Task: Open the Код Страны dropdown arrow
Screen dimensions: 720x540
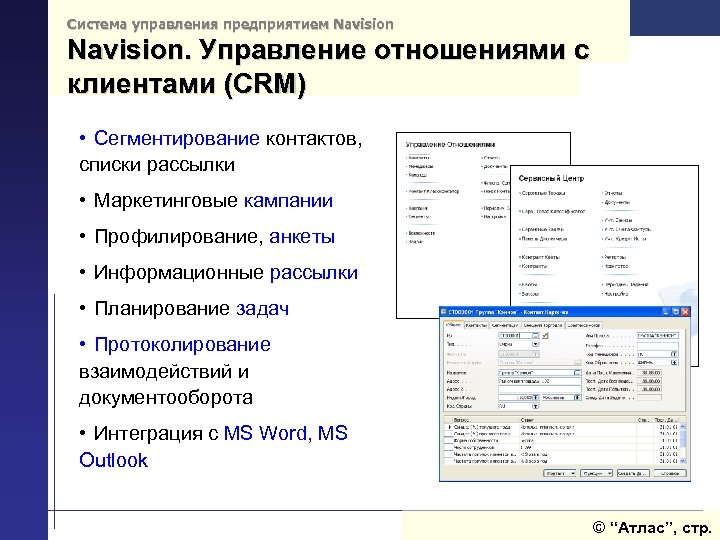Action: 535,406
